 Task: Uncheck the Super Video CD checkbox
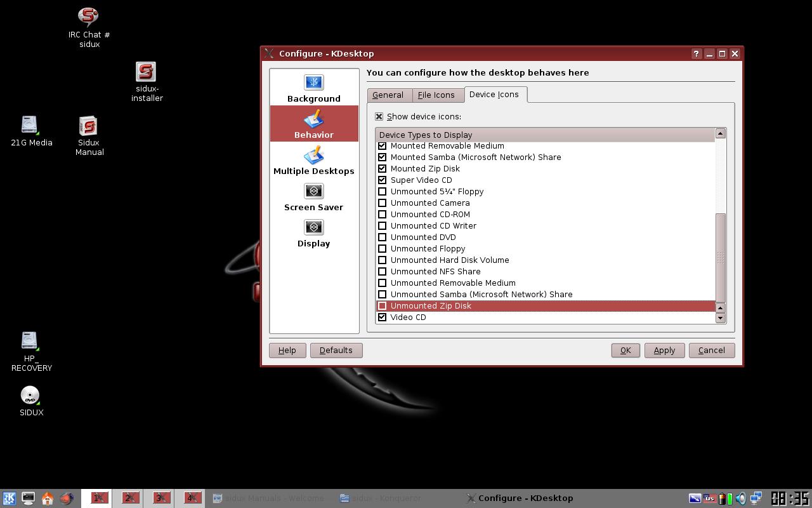pyautogui.click(x=382, y=180)
